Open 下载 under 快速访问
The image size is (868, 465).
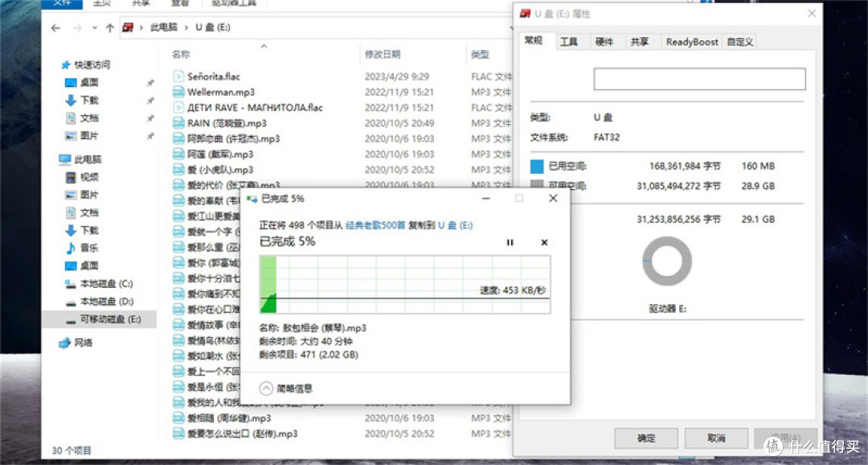tap(89, 101)
